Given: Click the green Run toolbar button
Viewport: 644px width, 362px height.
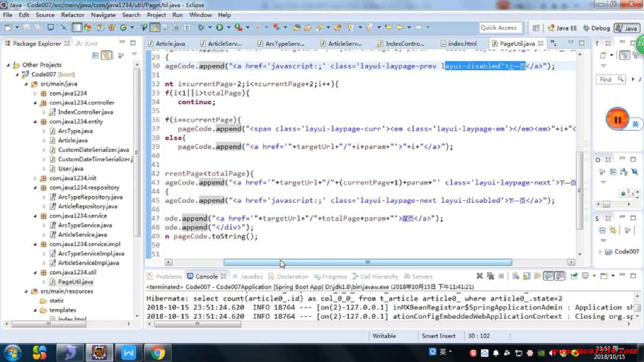Looking at the screenshot, I should (220, 27).
